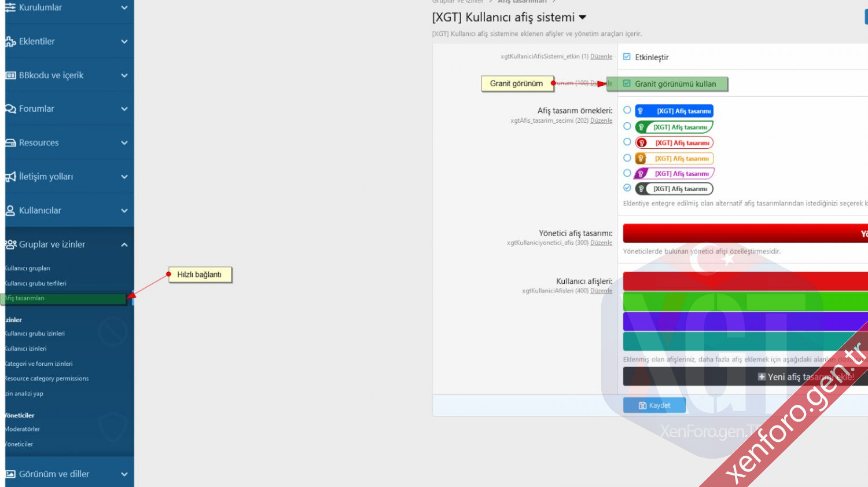Click the Kullanıcılar person icon
868x487 pixels.
click(10, 211)
